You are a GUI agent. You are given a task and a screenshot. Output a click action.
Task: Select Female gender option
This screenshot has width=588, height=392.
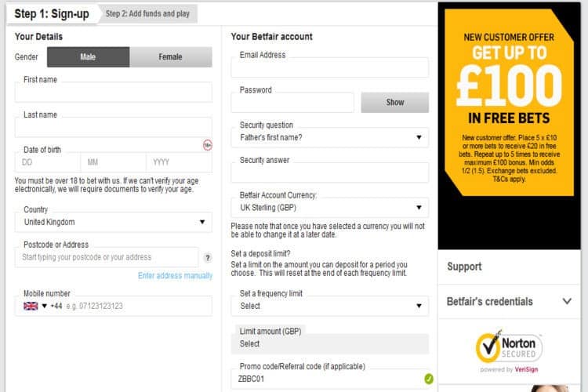tap(171, 57)
